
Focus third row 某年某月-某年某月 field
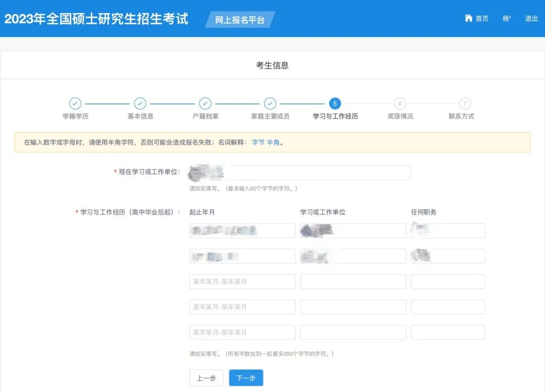pyautogui.click(x=242, y=282)
